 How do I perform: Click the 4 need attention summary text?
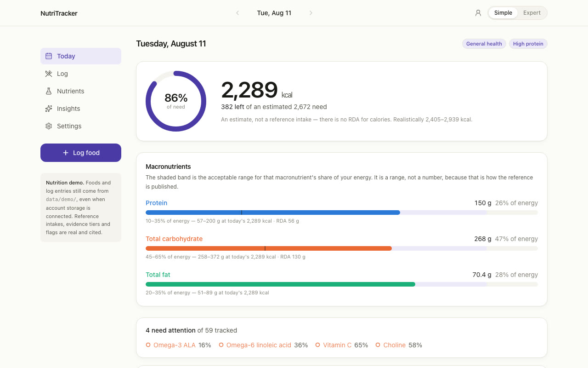point(191,330)
